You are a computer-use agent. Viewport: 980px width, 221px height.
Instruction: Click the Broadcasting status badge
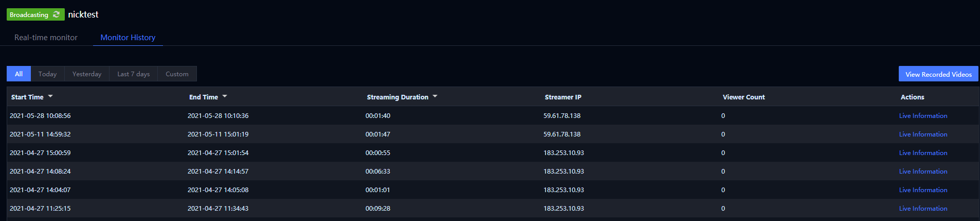click(x=35, y=14)
